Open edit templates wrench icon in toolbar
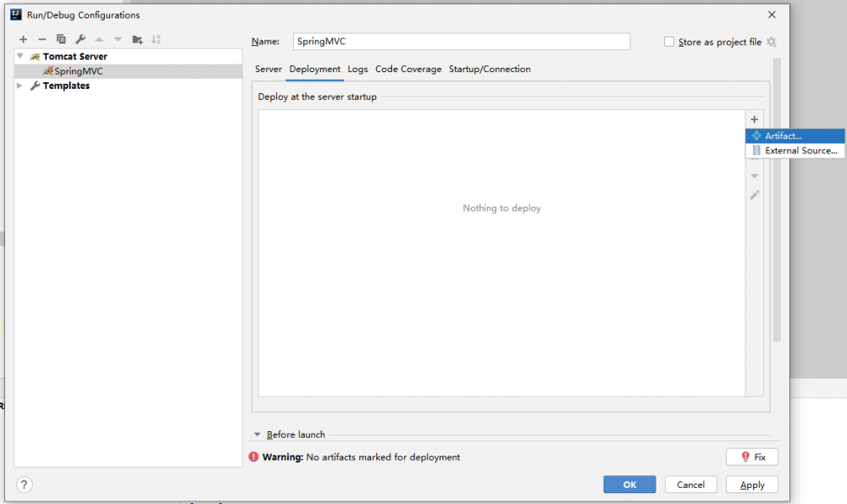This screenshot has width=847, height=504. (x=80, y=40)
